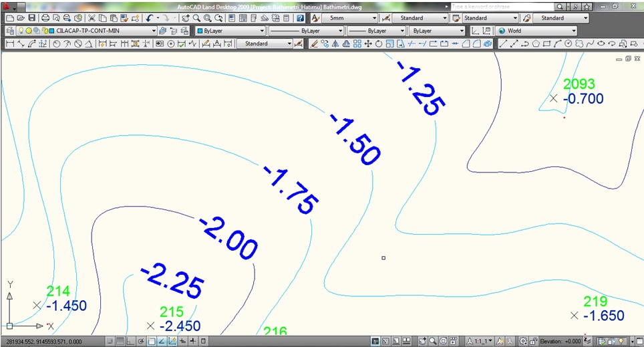Click the coordinate readout in status bar
Viewport: 644px width, 347px height.
[44, 342]
